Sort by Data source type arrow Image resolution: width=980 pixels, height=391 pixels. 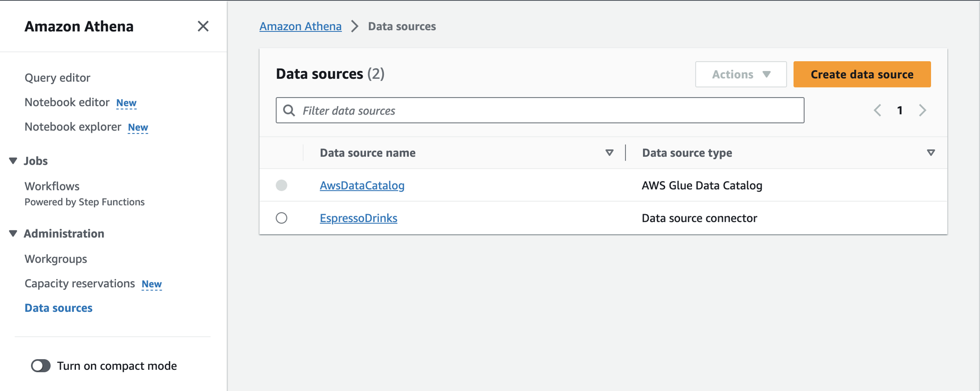click(x=931, y=153)
